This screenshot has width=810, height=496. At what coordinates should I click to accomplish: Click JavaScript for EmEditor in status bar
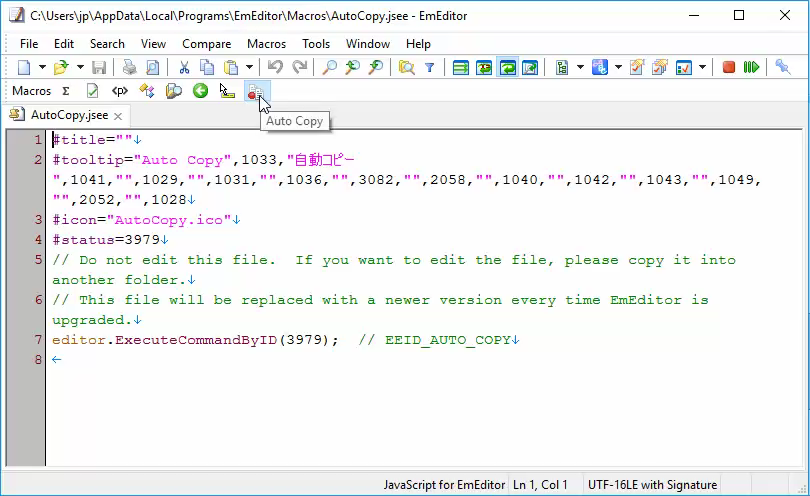click(444, 485)
